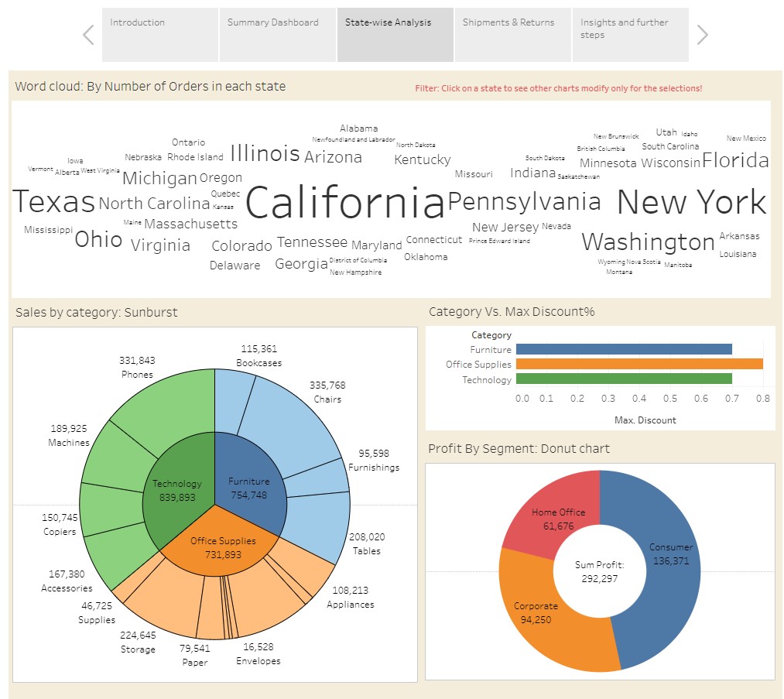Select the Consumer donut slice
The image size is (784, 699).
coord(666,573)
